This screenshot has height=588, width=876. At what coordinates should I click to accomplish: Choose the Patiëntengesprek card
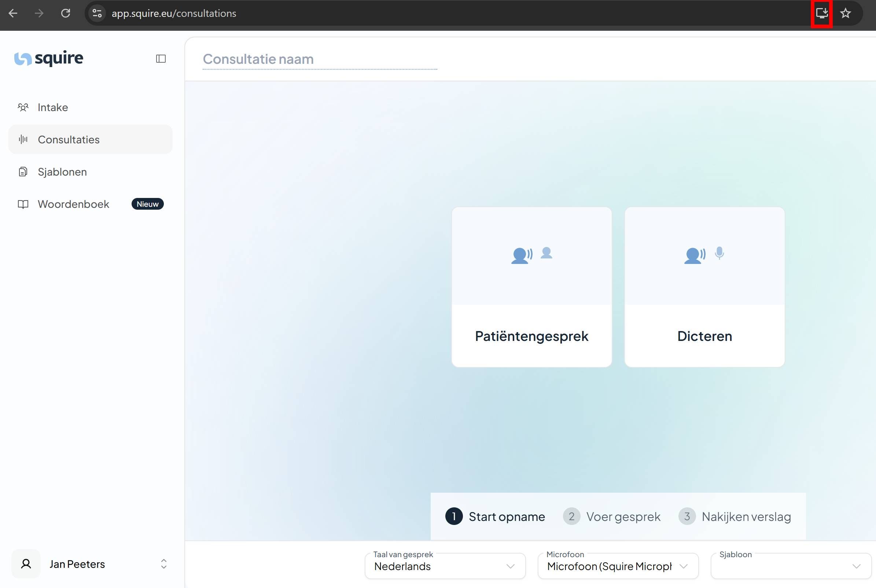point(531,287)
